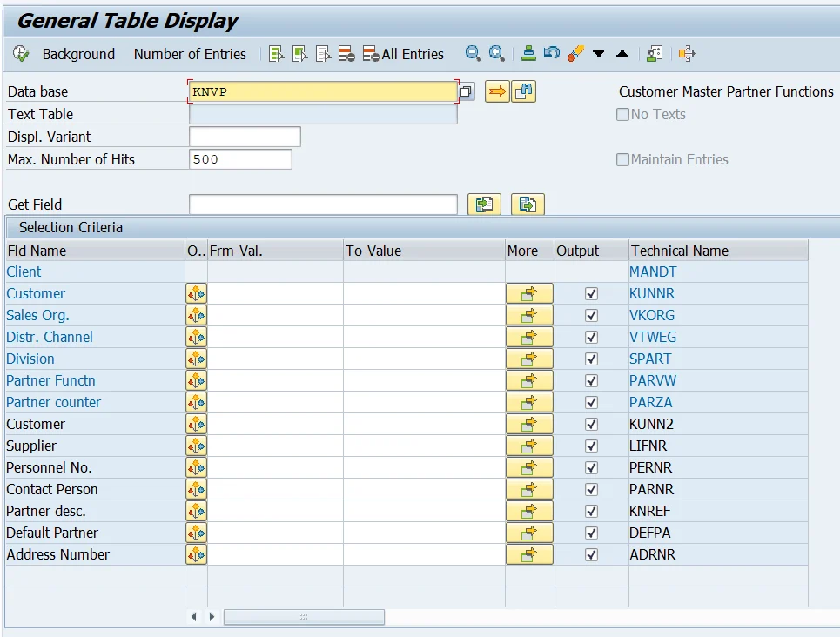Open option selector for Address Number row

(196, 554)
